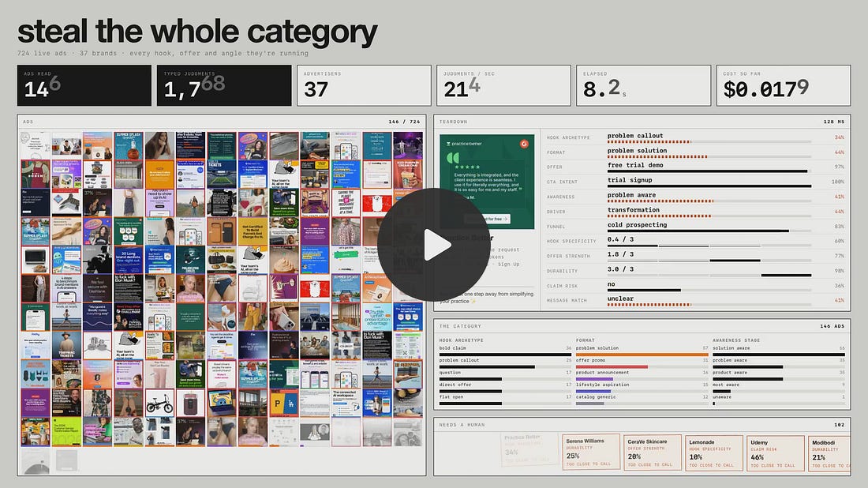The height and width of the screenshot is (488, 868).
Task: Click the "146 / 724" ads counter
Action: 404,122
